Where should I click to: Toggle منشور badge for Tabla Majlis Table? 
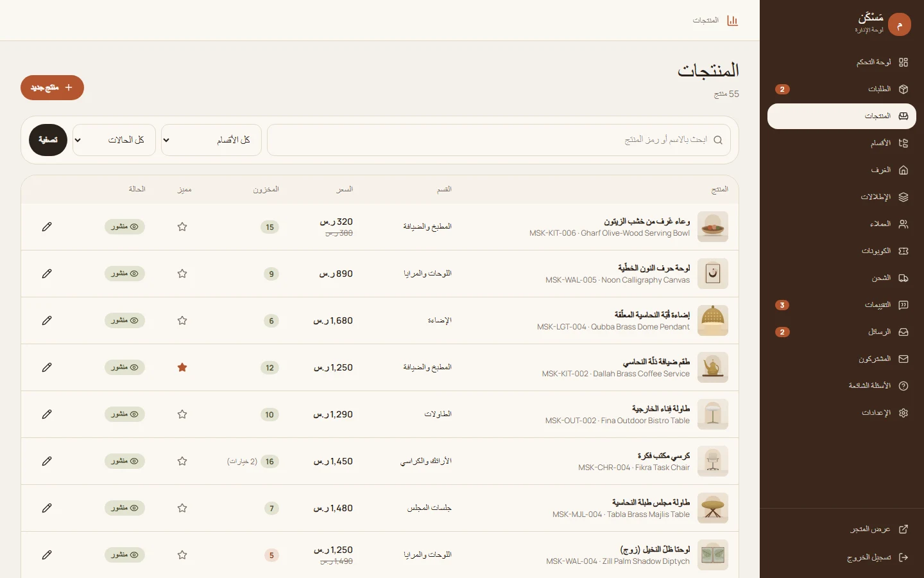(124, 508)
